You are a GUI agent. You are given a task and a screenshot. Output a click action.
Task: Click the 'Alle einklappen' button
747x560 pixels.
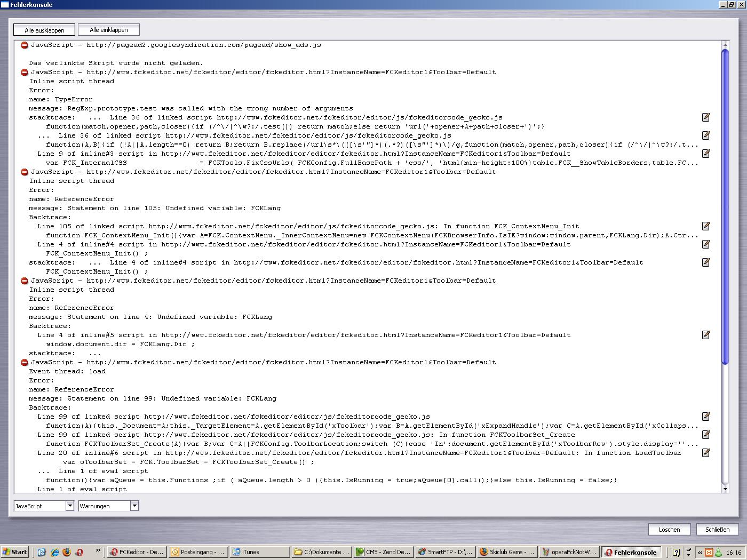click(x=109, y=30)
